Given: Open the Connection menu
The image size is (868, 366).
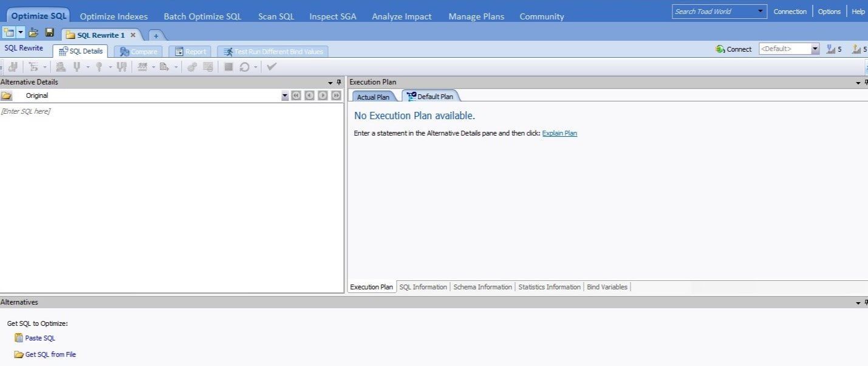Looking at the screenshot, I should tap(790, 12).
